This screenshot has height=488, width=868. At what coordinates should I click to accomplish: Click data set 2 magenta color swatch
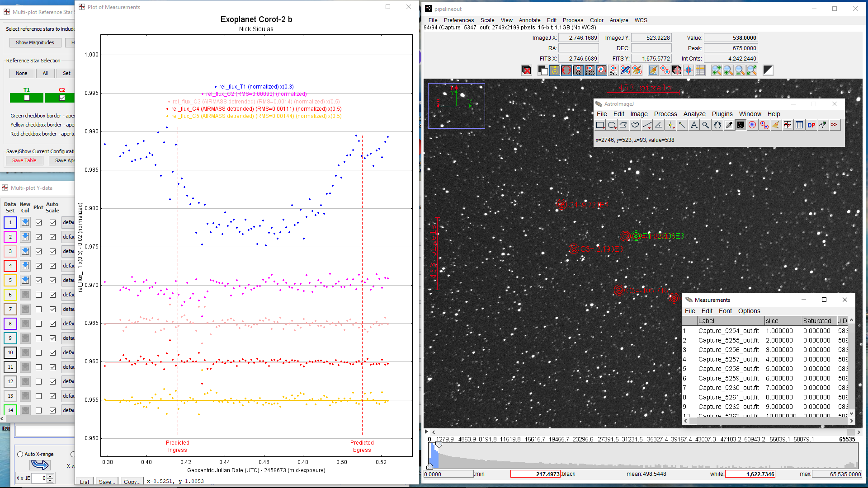10,237
